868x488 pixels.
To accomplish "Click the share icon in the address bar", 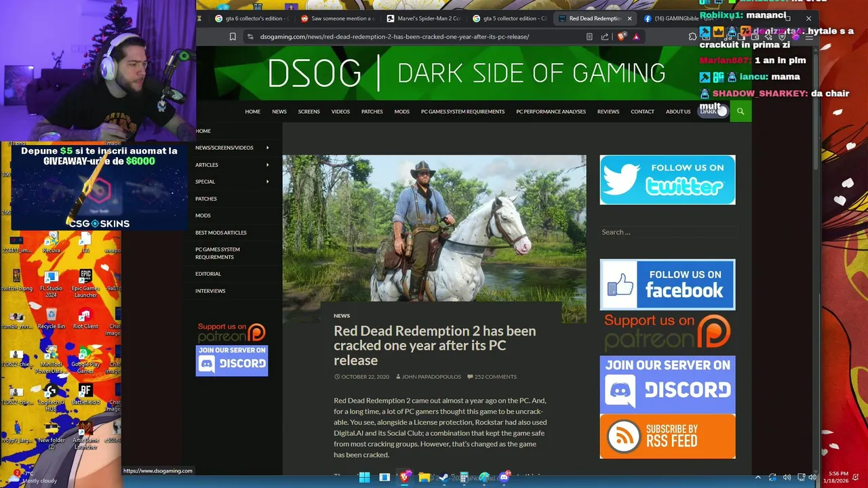I will click(605, 37).
